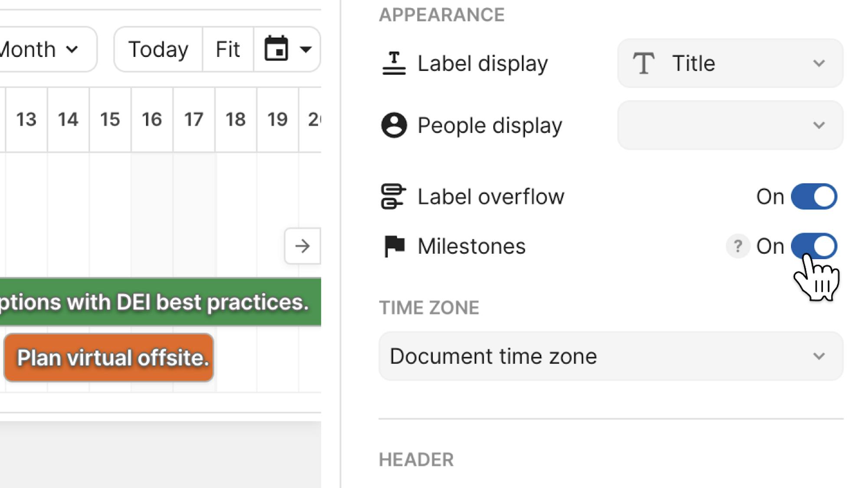Open the Label display Title dropdown
The image size is (868, 488).
[730, 63]
